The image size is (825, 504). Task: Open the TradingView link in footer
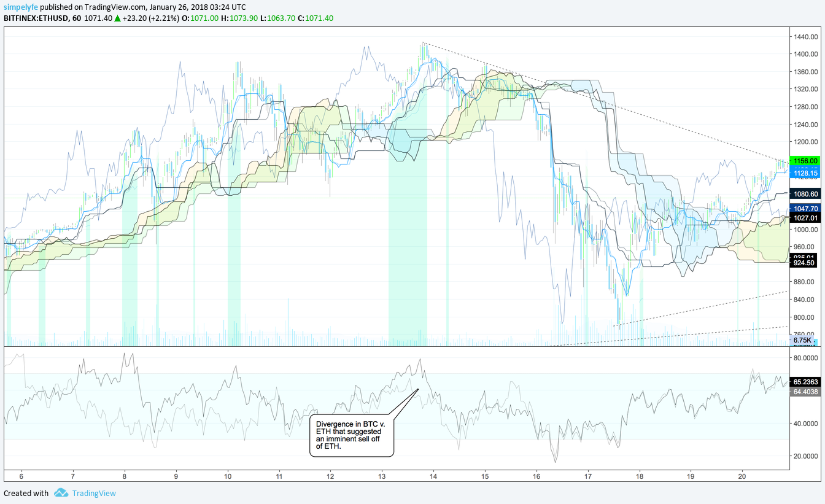coord(93,493)
